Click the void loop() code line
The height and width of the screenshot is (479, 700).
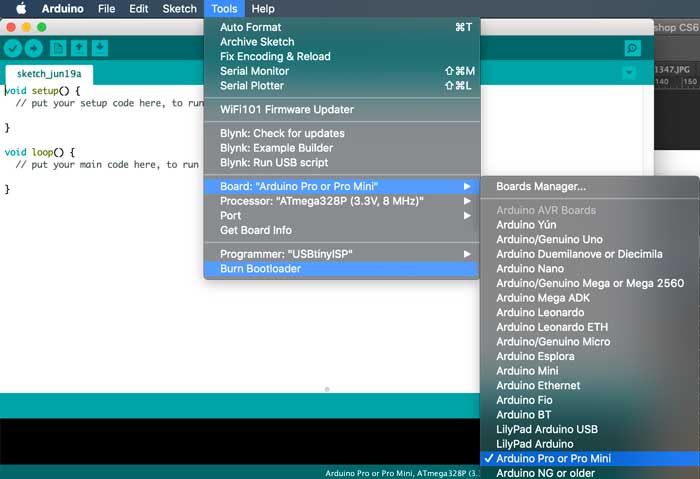(40, 152)
